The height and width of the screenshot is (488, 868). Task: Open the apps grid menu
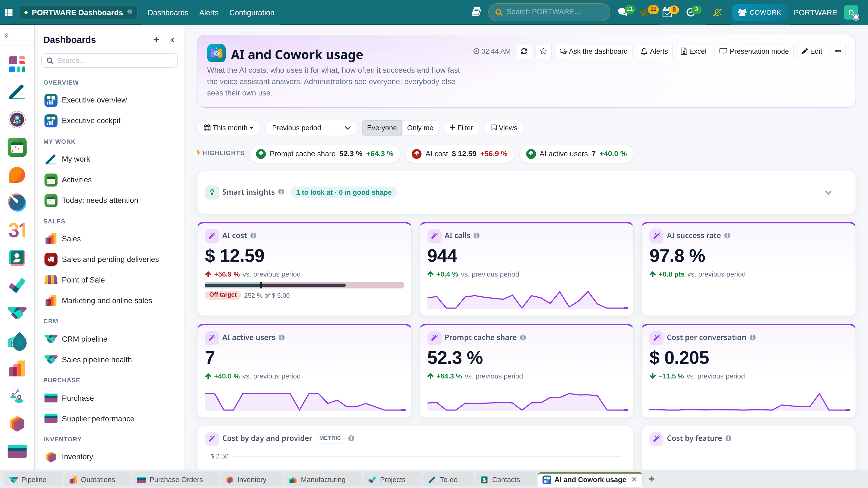click(9, 12)
